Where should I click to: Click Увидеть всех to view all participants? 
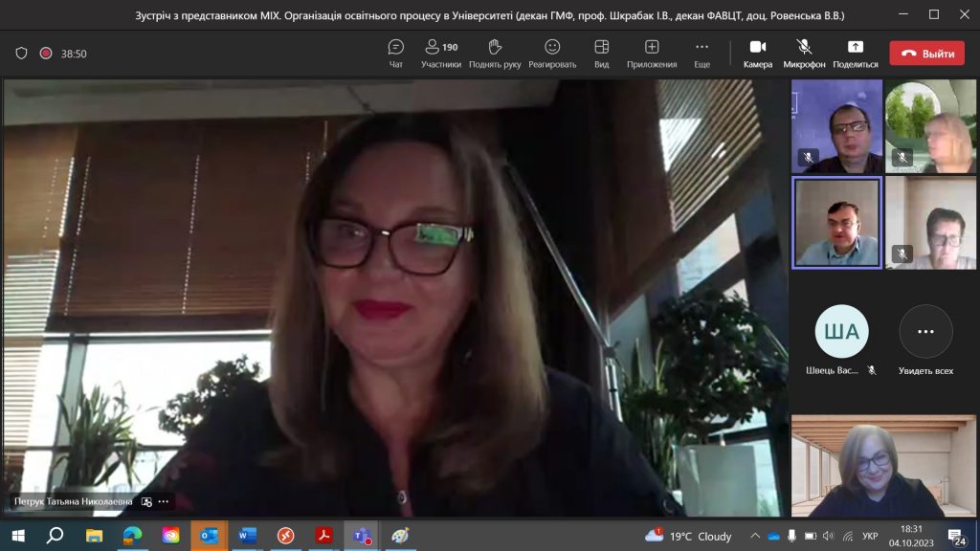[925, 341]
